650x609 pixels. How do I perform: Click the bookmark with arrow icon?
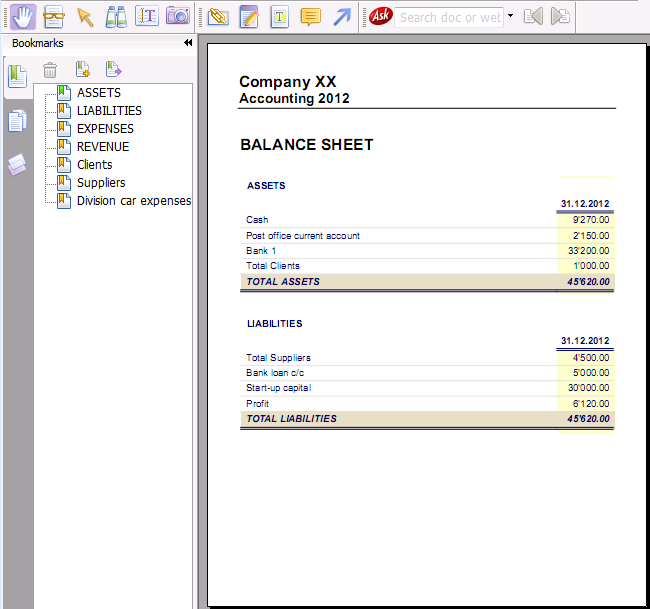click(x=113, y=69)
